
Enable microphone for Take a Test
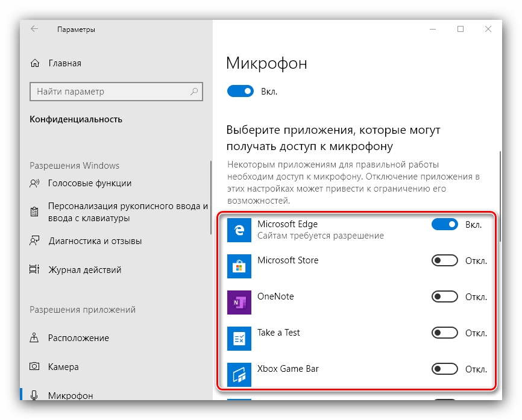click(x=445, y=333)
